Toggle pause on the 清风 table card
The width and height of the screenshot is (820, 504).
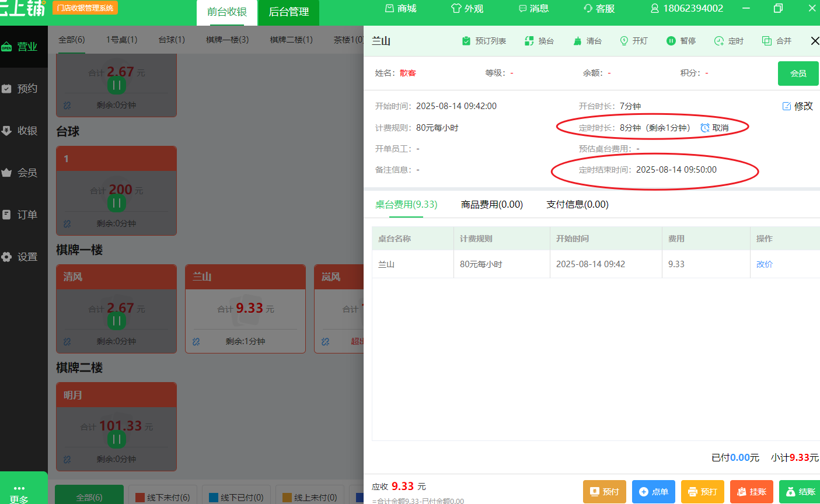coord(116,321)
